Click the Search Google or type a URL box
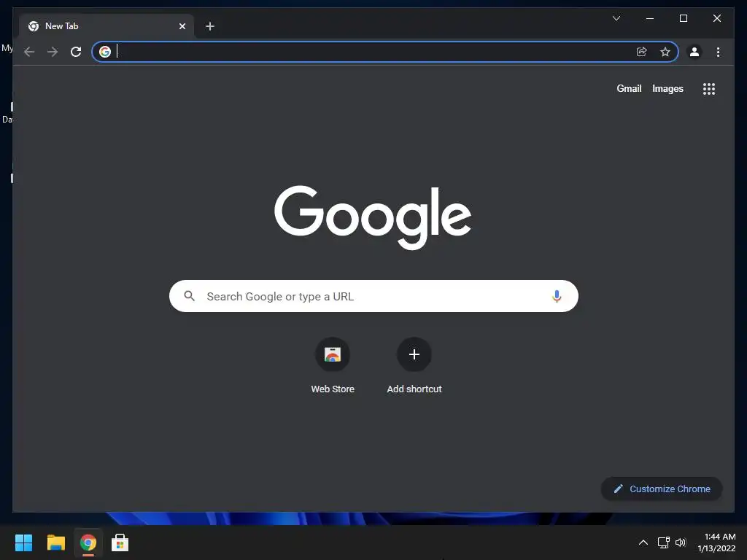The image size is (747, 560). 373,296
